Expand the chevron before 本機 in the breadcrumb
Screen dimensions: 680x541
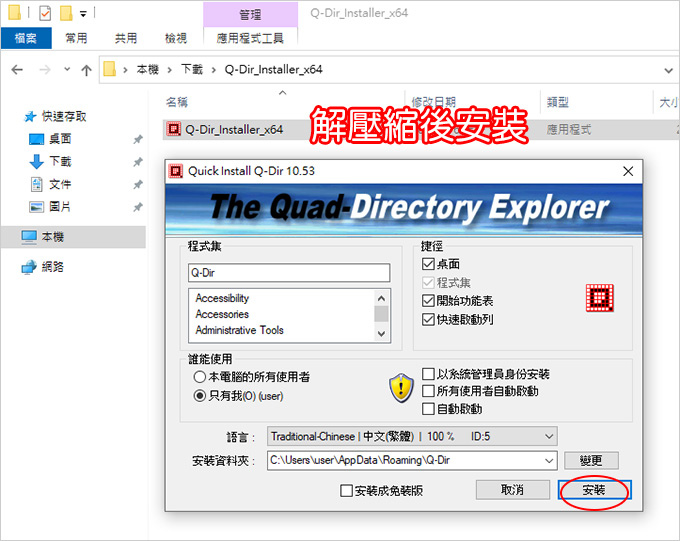tap(125, 70)
